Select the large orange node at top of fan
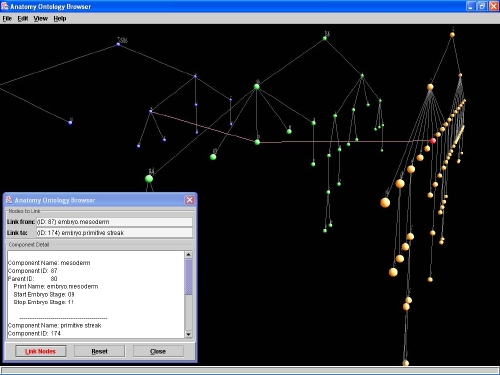500x375 pixels. point(430,87)
